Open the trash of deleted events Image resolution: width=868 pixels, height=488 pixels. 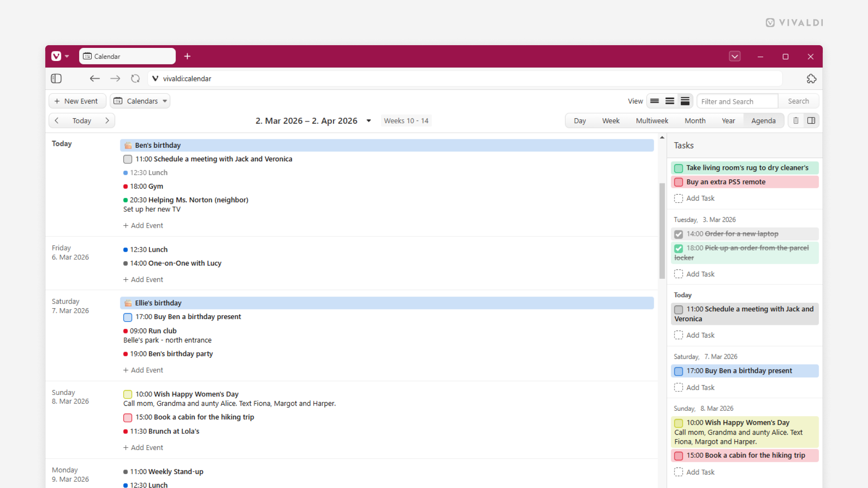[x=796, y=120]
